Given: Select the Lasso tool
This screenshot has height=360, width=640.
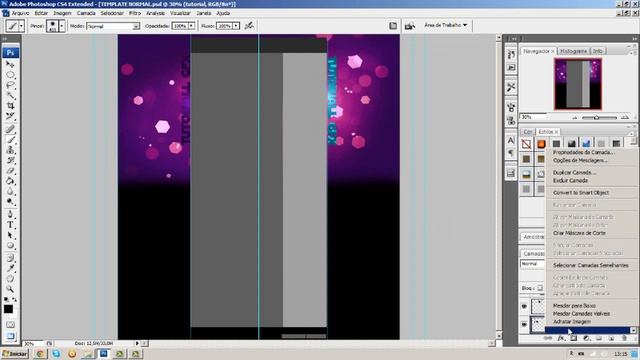Looking at the screenshot, I should click(x=10, y=85).
